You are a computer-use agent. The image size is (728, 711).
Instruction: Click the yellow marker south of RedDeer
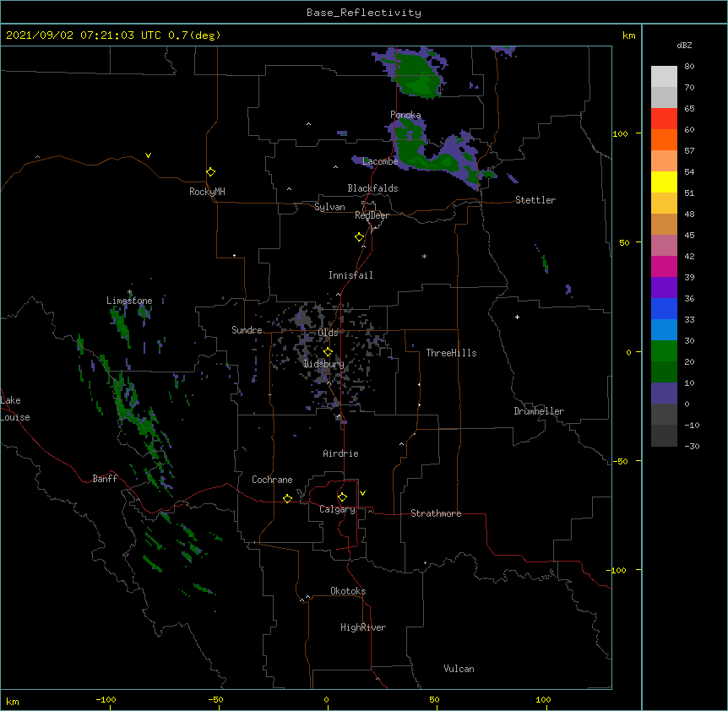360,237
